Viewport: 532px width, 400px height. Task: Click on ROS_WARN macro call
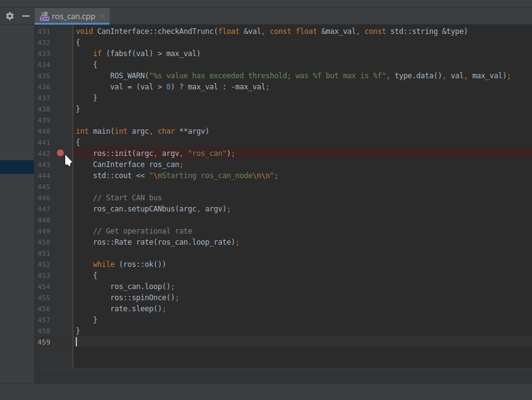coord(127,76)
